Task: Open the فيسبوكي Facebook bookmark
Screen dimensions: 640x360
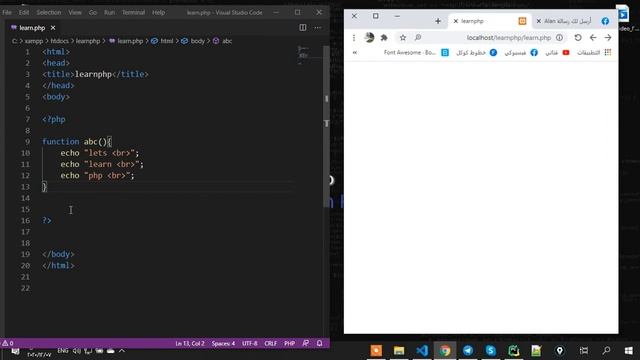Action: point(521,53)
